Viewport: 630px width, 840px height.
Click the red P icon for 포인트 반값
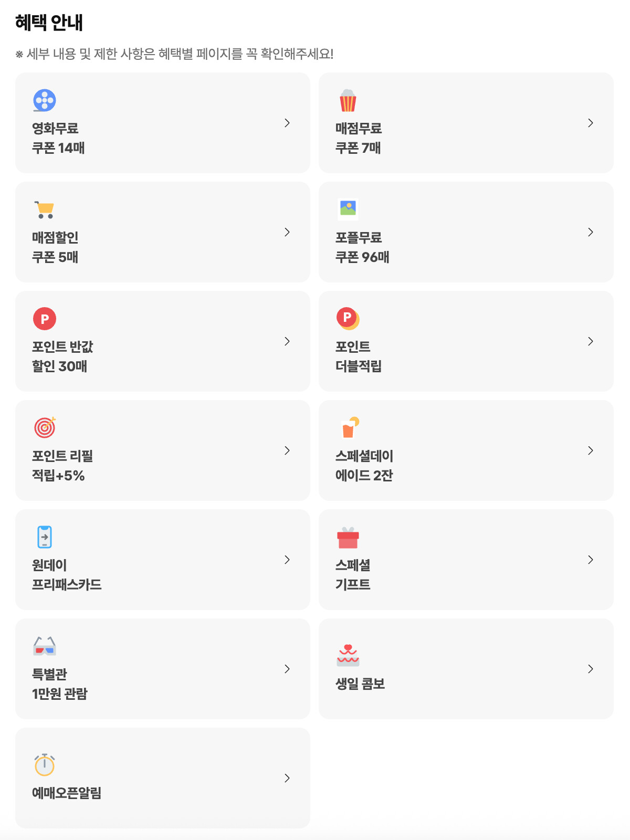45,319
